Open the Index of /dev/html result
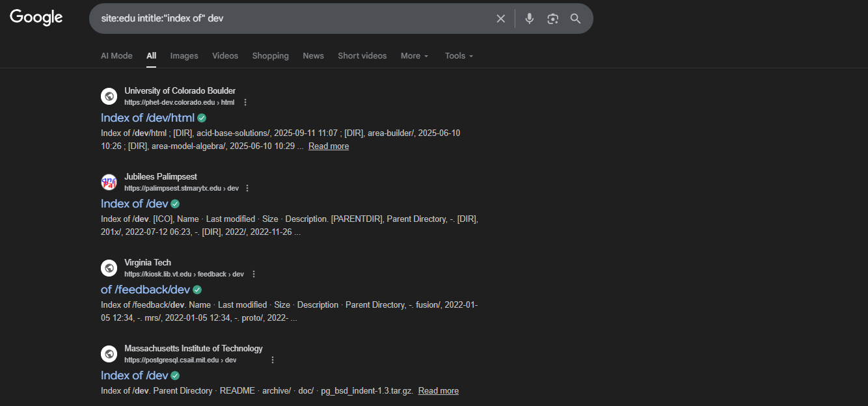This screenshot has width=868, height=406. tap(148, 118)
